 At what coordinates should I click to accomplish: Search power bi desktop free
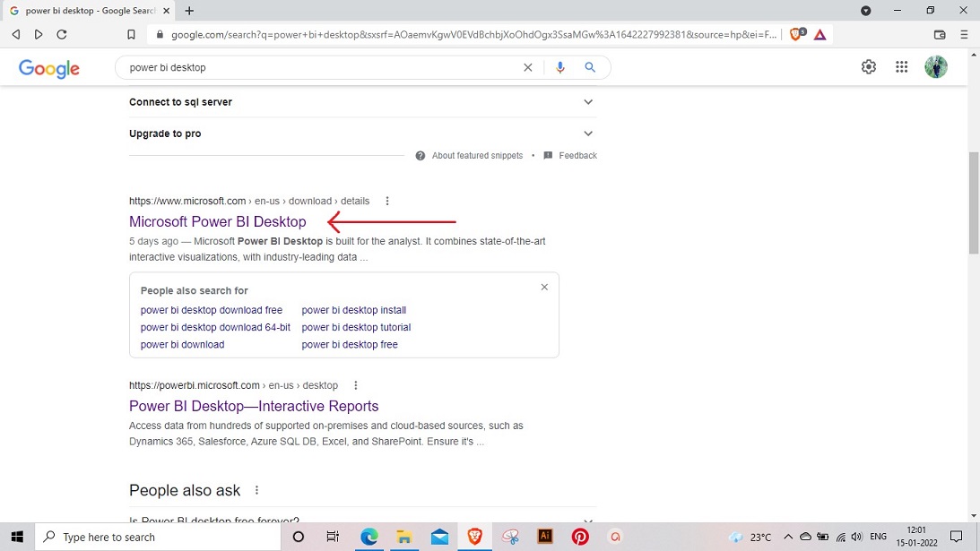click(x=350, y=345)
